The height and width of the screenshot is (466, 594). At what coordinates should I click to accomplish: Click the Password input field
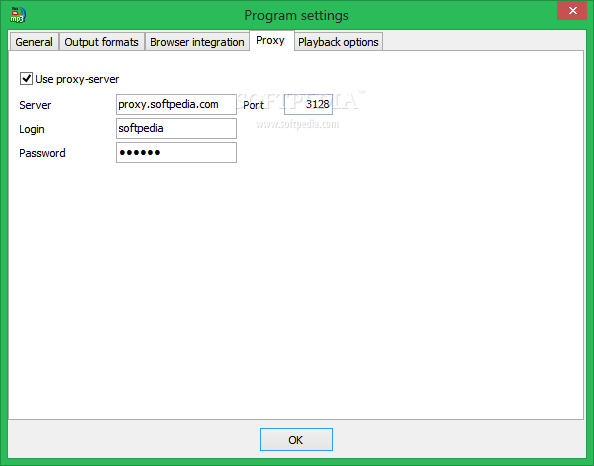tap(177, 152)
